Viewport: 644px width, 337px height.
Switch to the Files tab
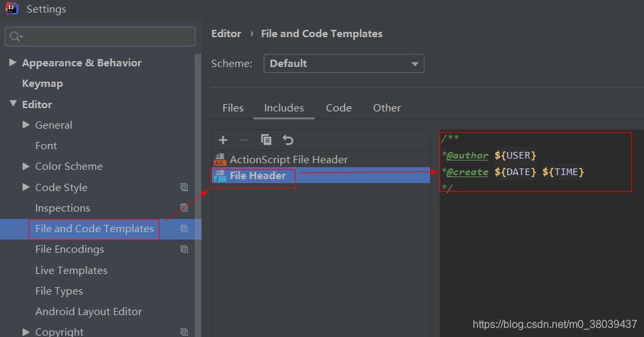pyautogui.click(x=233, y=108)
